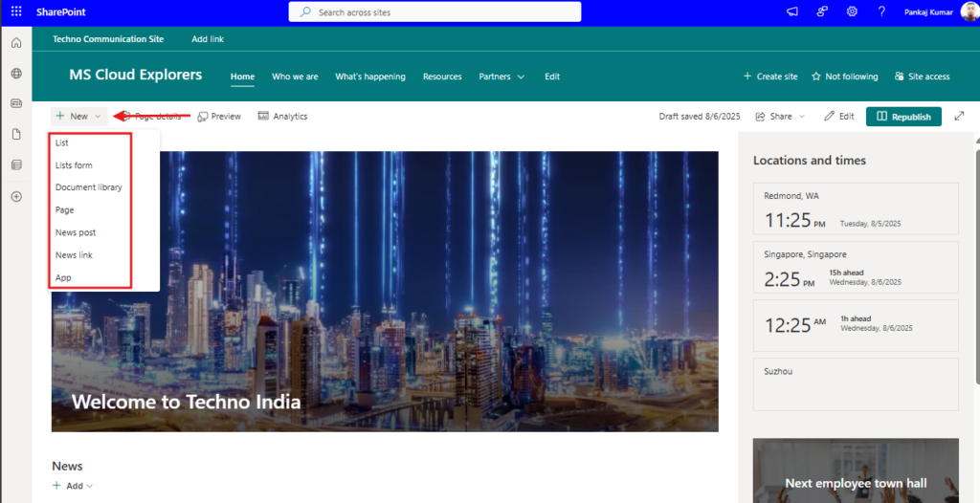980x503 pixels.
Task: Click the Create plus icon in app bar
Action: (x=16, y=197)
